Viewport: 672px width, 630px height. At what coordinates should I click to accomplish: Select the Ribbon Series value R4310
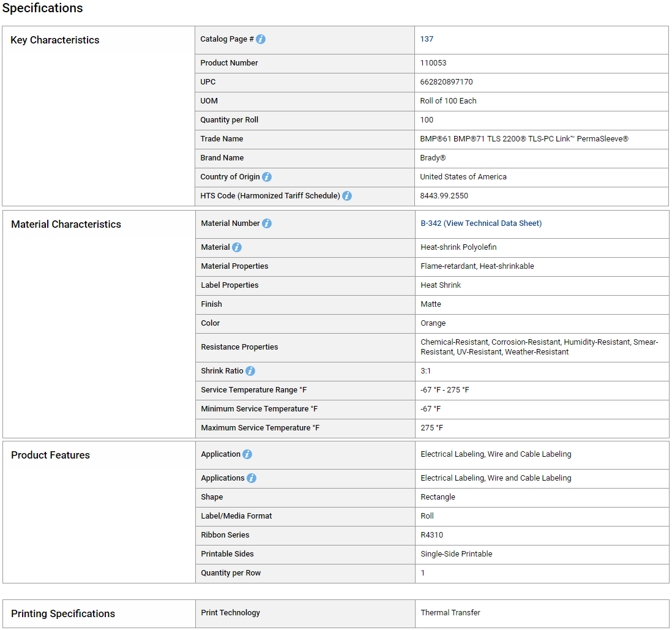point(431,535)
